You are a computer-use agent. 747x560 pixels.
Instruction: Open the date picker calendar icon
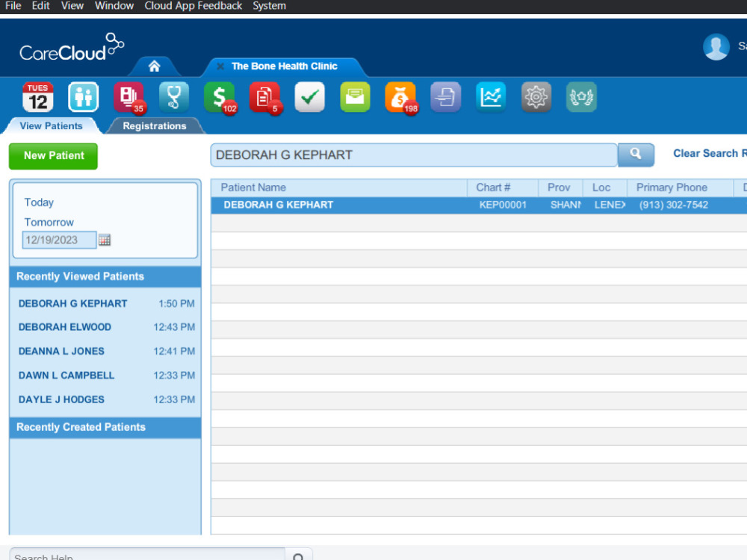coord(105,240)
